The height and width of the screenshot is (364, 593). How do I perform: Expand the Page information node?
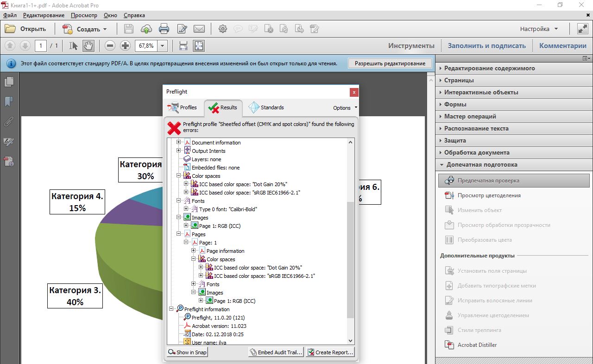[194, 251]
